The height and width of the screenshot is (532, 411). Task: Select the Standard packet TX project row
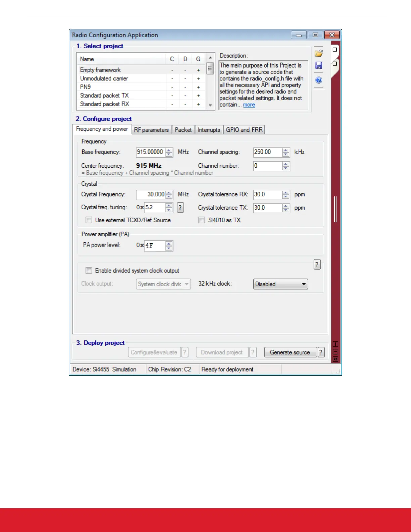pos(142,96)
